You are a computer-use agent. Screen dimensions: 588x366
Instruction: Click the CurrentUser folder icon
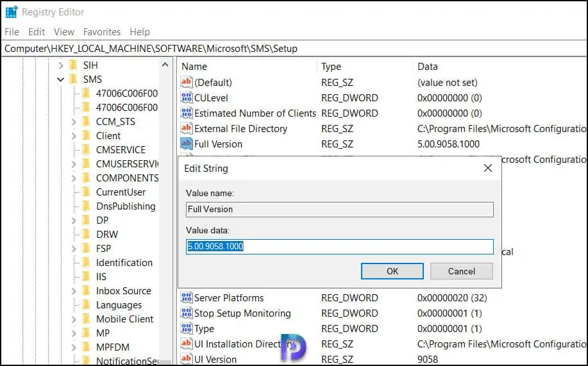87,192
